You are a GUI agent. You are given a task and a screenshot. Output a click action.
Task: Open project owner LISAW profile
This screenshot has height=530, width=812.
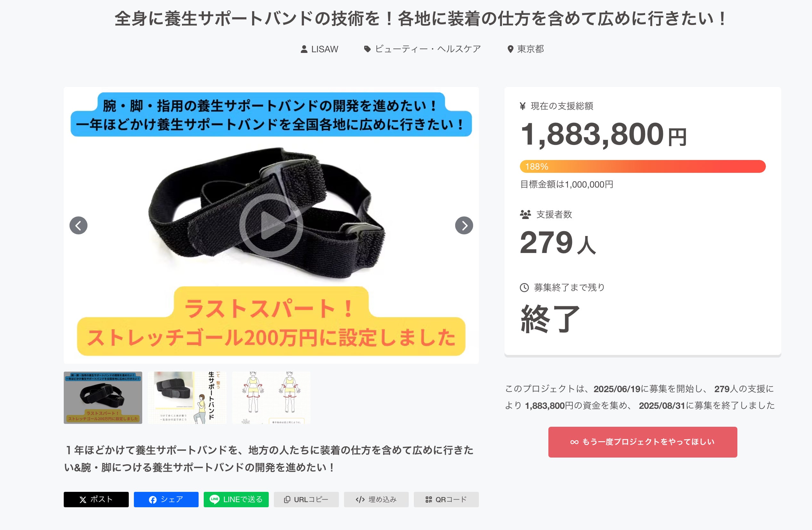click(x=324, y=49)
